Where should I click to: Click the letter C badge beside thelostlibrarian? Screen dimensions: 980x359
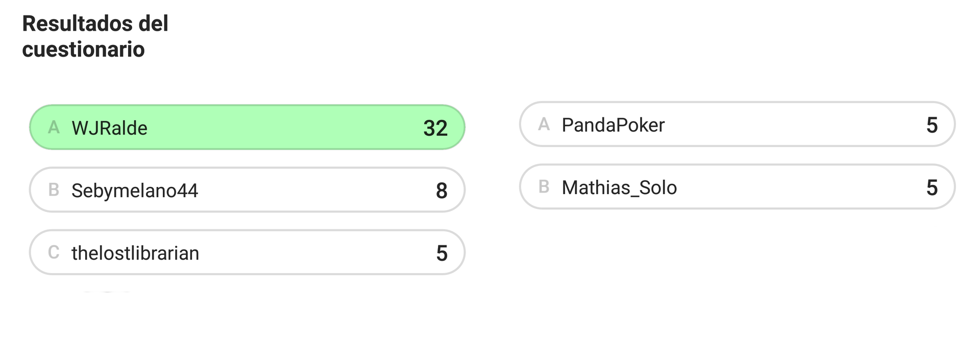tap(54, 252)
